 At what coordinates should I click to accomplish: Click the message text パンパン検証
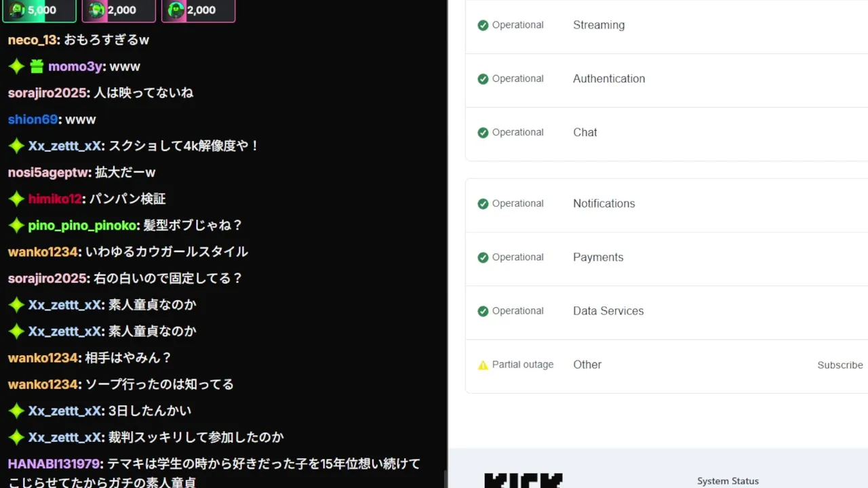[127, 199]
